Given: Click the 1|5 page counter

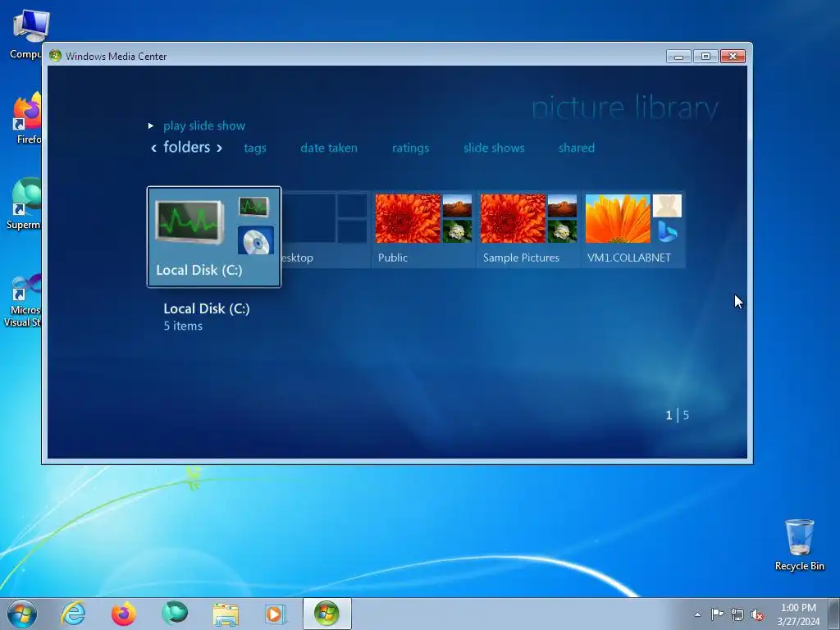Looking at the screenshot, I should coord(677,415).
